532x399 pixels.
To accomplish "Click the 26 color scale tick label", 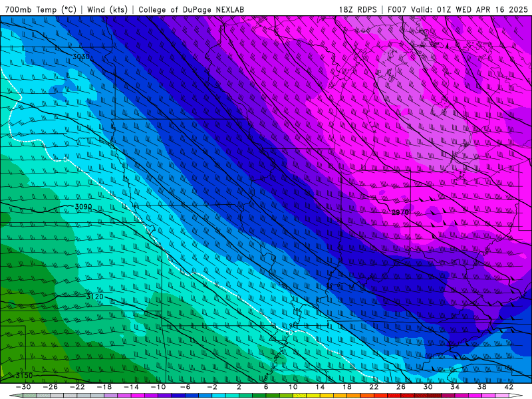I will point(401,387).
